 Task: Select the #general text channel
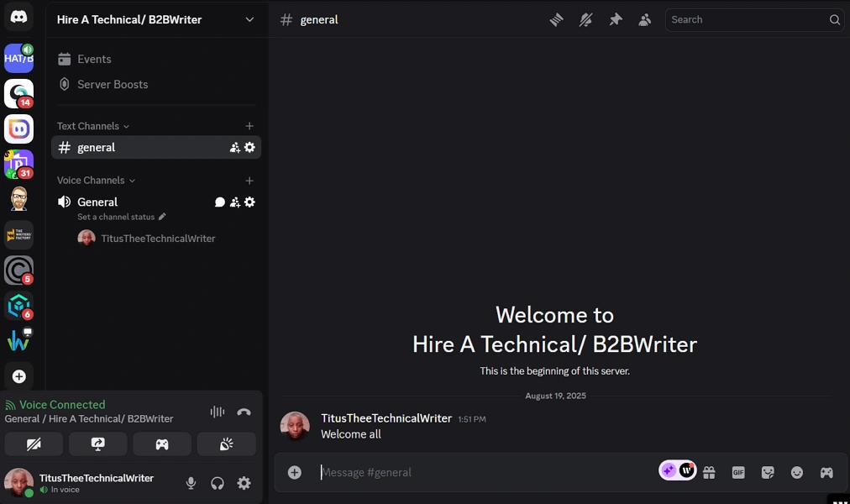pyautogui.click(x=156, y=147)
